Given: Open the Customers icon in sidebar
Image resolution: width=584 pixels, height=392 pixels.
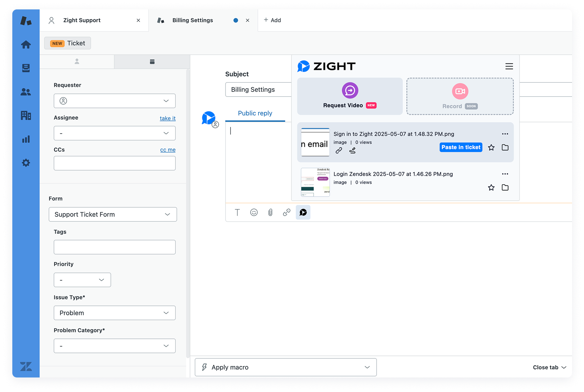Looking at the screenshot, I should 26,92.
